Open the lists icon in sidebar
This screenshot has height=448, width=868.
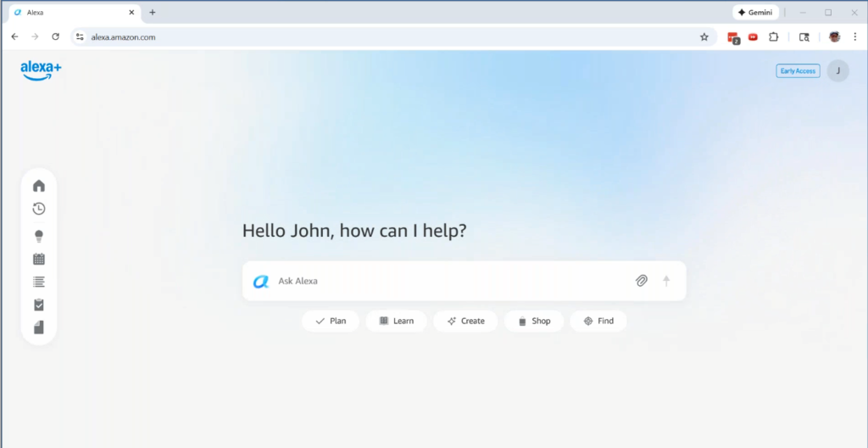tap(39, 282)
